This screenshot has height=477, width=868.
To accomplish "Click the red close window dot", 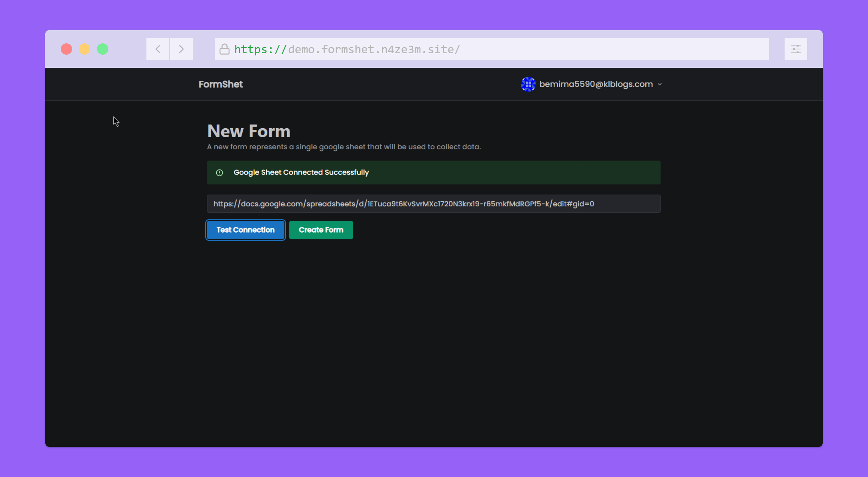I will [x=66, y=49].
